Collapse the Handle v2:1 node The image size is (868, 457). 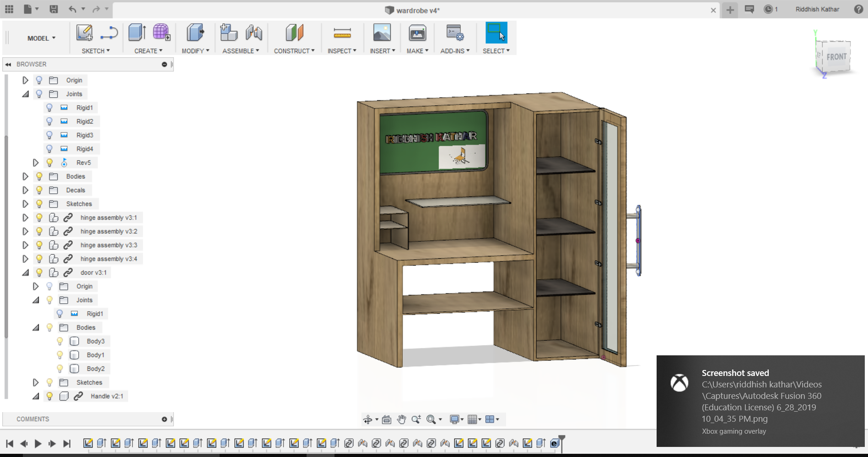click(x=36, y=396)
